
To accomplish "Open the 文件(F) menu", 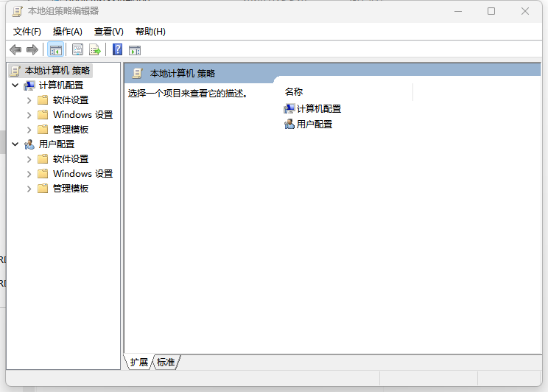I will [27, 32].
